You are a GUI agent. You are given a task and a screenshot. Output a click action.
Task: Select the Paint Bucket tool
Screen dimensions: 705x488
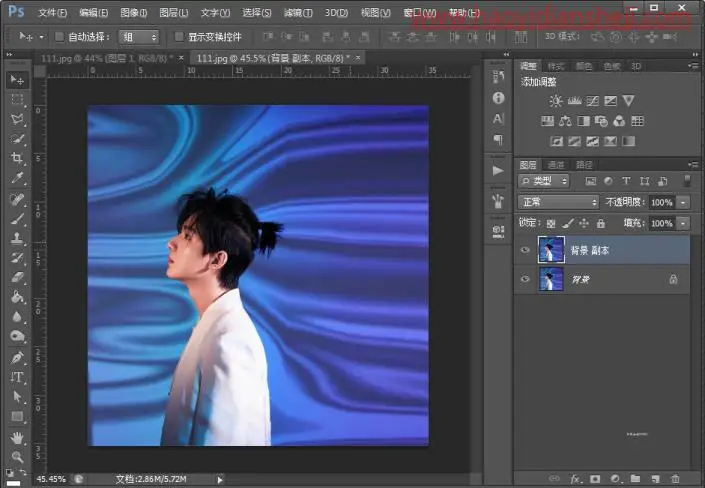pyautogui.click(x=17, y=297)
